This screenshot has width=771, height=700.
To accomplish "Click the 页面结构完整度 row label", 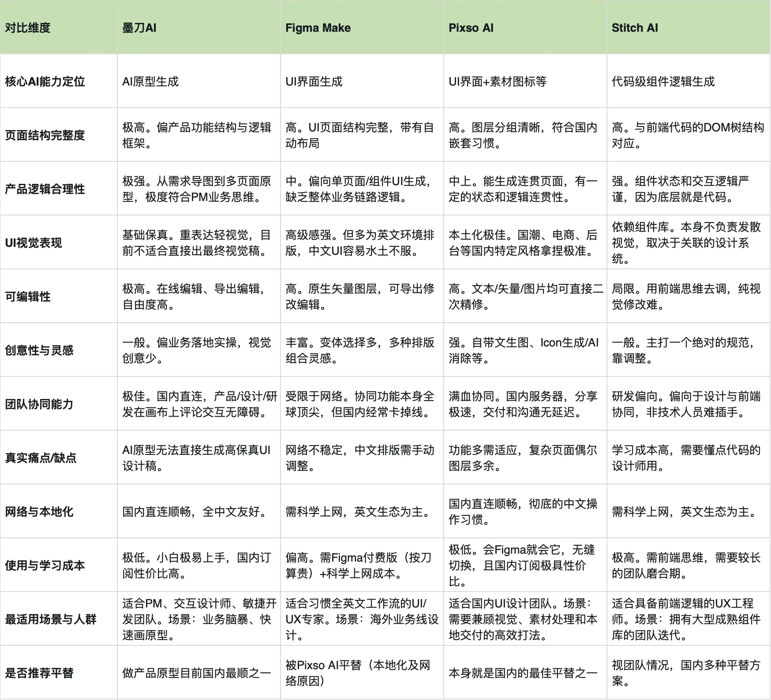I will click(x=59, y=135).
